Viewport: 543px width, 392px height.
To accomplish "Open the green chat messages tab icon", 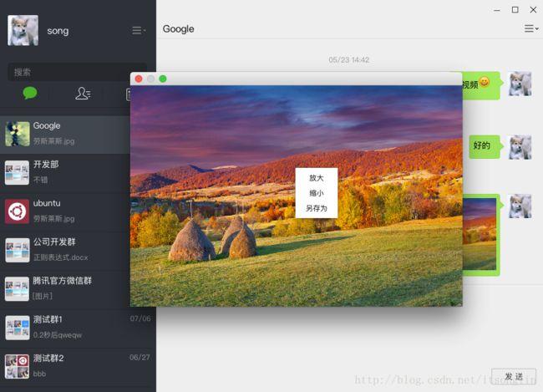I will (30, 94).
